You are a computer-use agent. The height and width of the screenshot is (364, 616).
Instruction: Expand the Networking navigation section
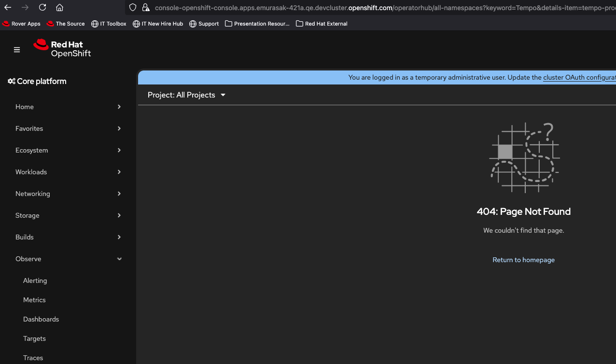pos(68,194)
